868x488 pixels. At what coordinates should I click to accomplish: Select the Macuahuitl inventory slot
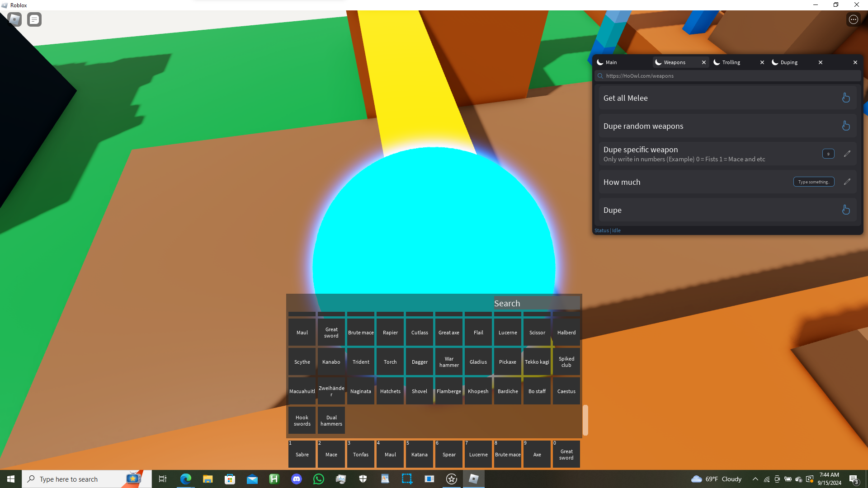click(x=302, y=391)
